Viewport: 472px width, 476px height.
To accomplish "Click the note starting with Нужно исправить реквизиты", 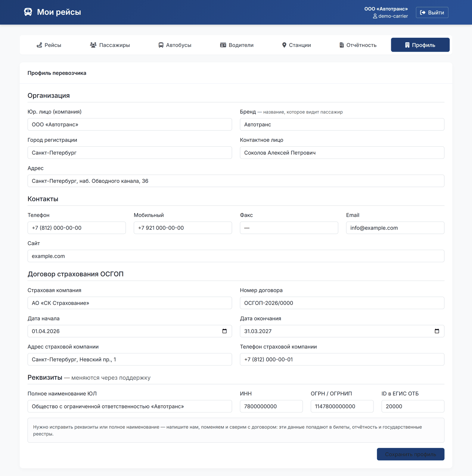I will point(236,430).
